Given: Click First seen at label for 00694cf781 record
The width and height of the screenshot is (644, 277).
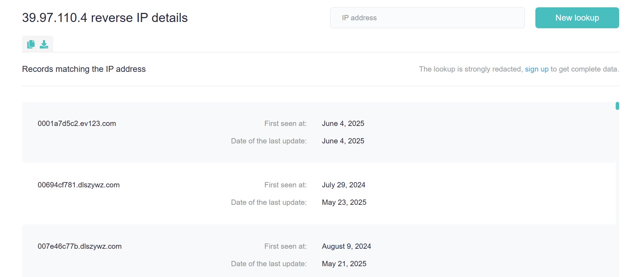Looking at the screenshot, I should pyautogui.click(x=285, y=185).
